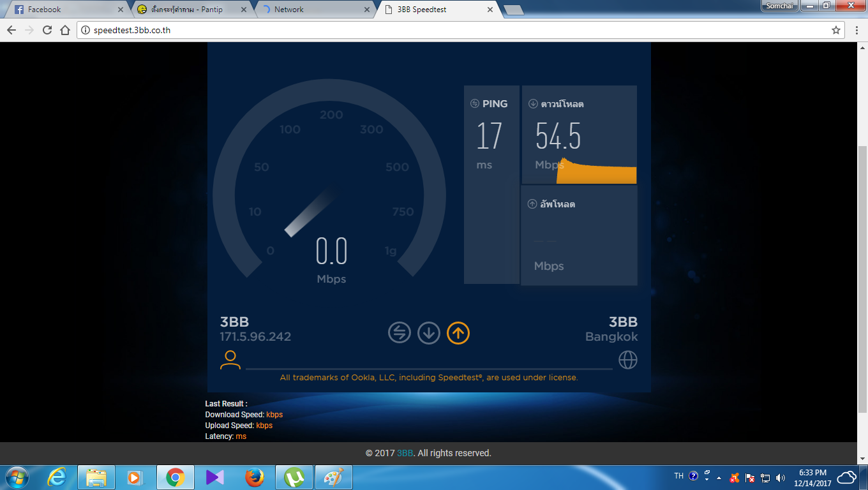Click the upload panel arrow icon
This screenshot has height=490, width=868.
532,204
